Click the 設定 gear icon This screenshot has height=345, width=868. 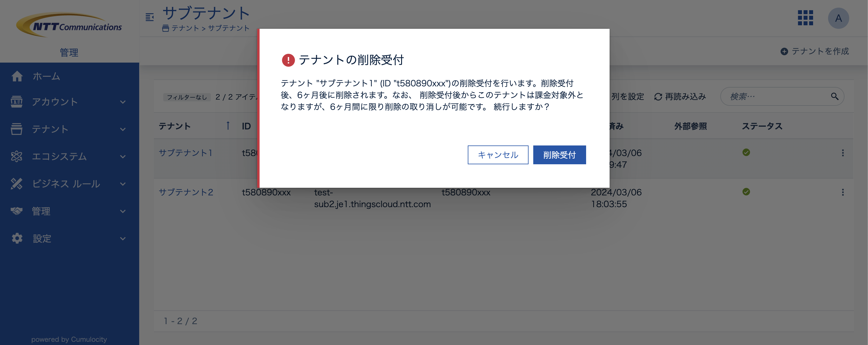point(17,238)
